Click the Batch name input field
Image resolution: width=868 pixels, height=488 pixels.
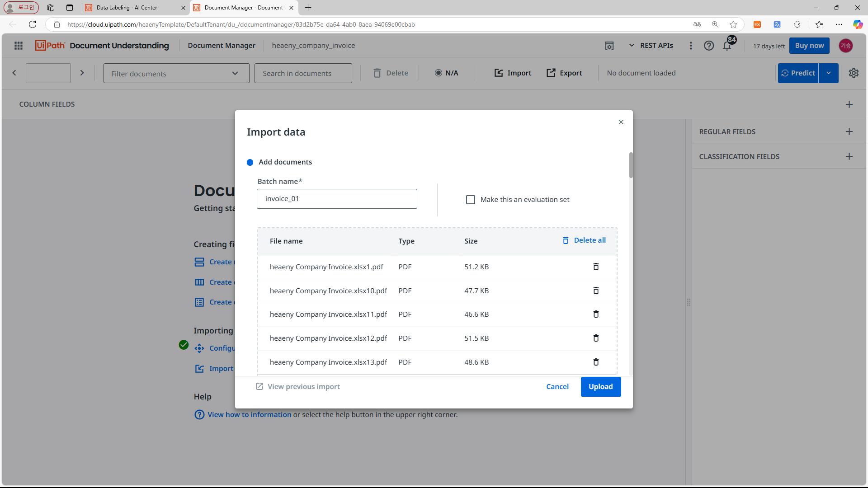pos(336,199)
